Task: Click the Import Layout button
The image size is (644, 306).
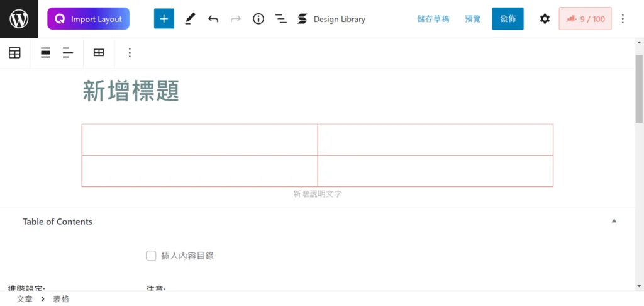Action: [x=88, y=19]
